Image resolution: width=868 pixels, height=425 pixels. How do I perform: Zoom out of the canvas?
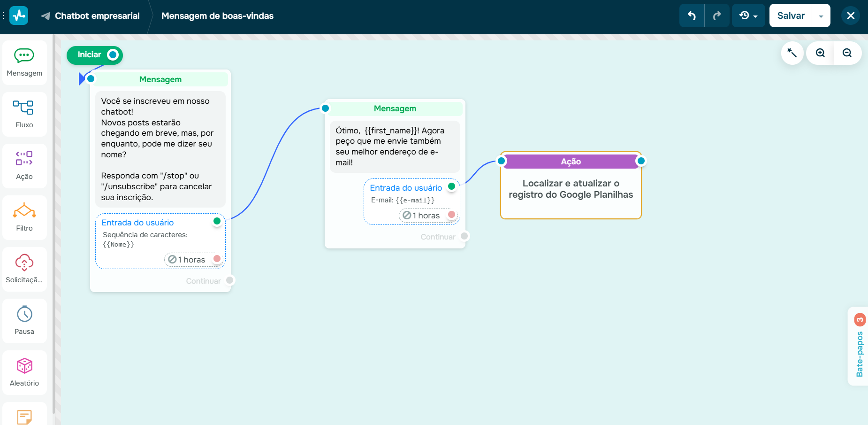coord(847,53)
